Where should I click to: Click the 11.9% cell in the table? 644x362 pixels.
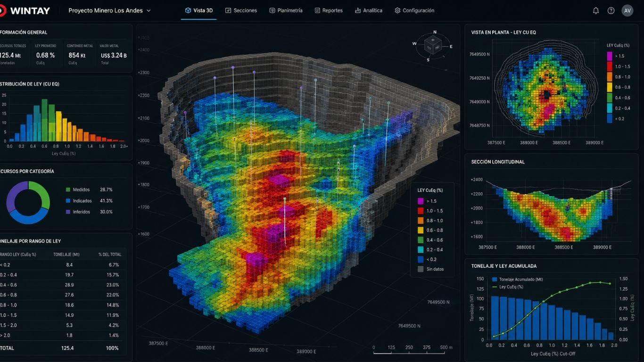coord(113,315)
